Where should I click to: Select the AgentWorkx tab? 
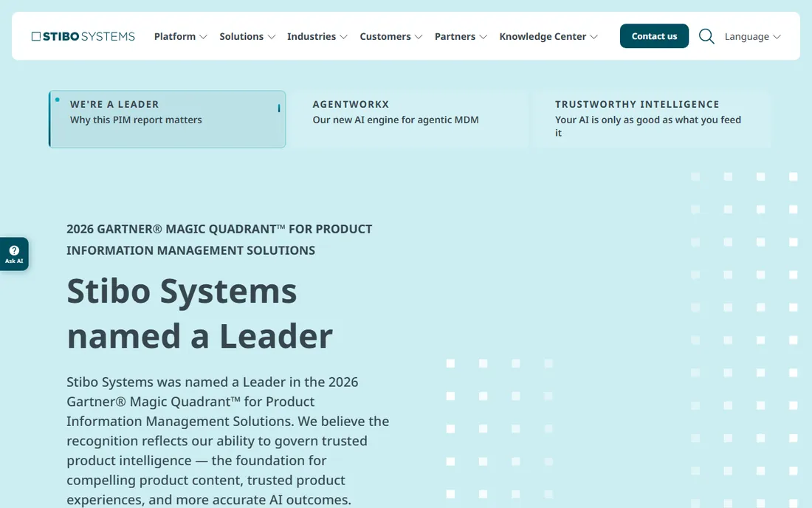coord(409,119)
